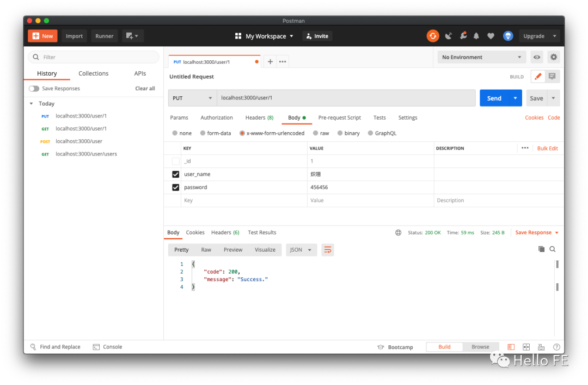Click the New button

pos(42,36)
